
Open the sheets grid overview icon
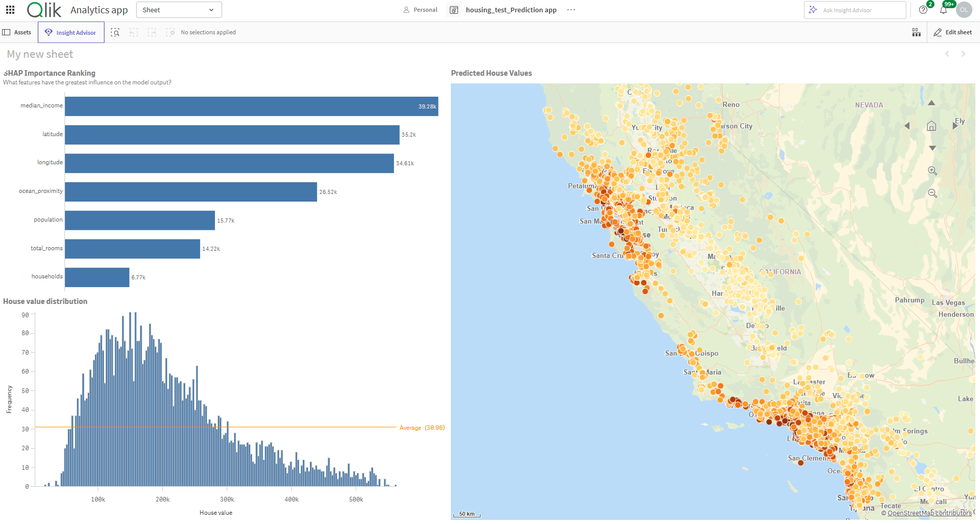click(x=916, y=32)
